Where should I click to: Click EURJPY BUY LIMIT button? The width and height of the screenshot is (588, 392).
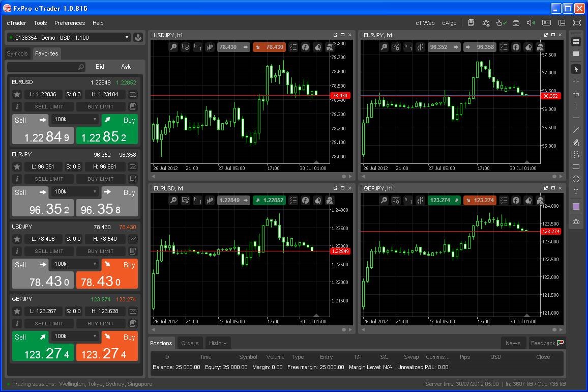click(x=101, y=179)
